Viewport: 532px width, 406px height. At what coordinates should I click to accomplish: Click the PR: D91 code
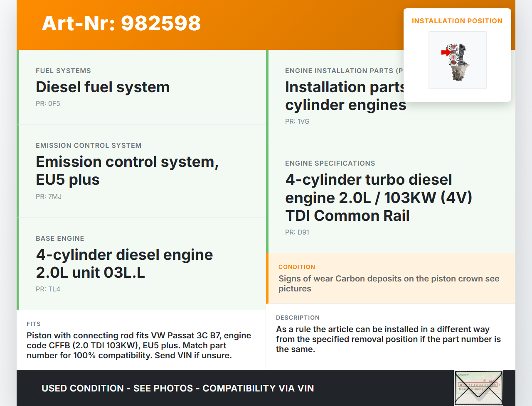click(x=297, y=232)
